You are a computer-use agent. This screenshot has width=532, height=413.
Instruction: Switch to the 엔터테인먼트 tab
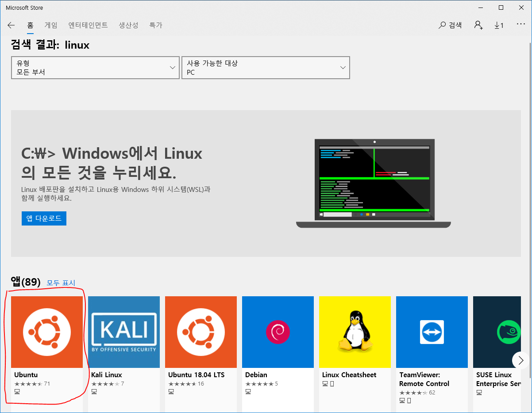88,25
